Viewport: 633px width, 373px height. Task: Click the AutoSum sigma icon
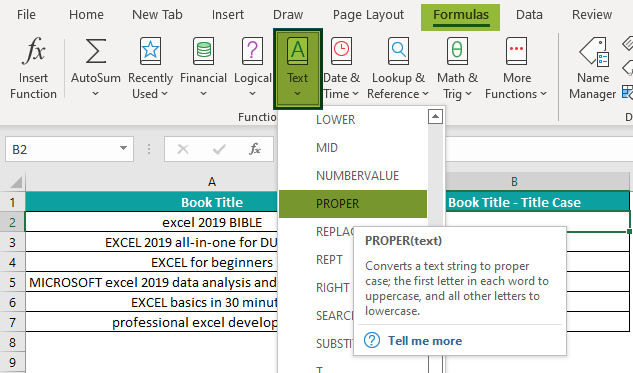coord(96,51)
